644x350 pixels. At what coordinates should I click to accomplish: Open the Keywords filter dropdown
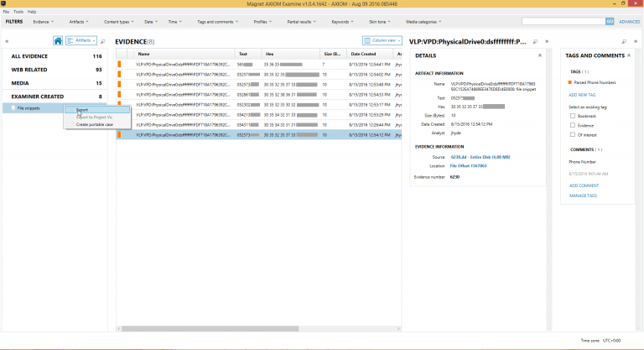(342, 22)
